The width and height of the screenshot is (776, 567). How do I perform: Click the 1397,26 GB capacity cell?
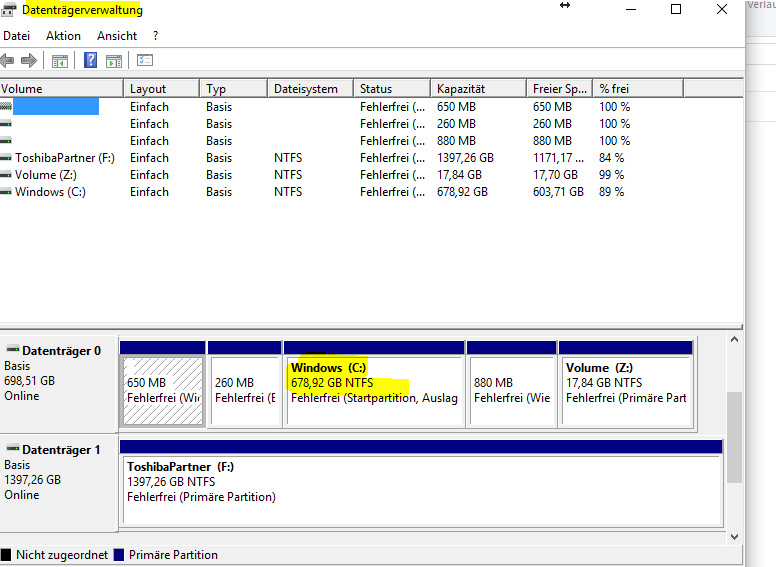click(465, 158)
